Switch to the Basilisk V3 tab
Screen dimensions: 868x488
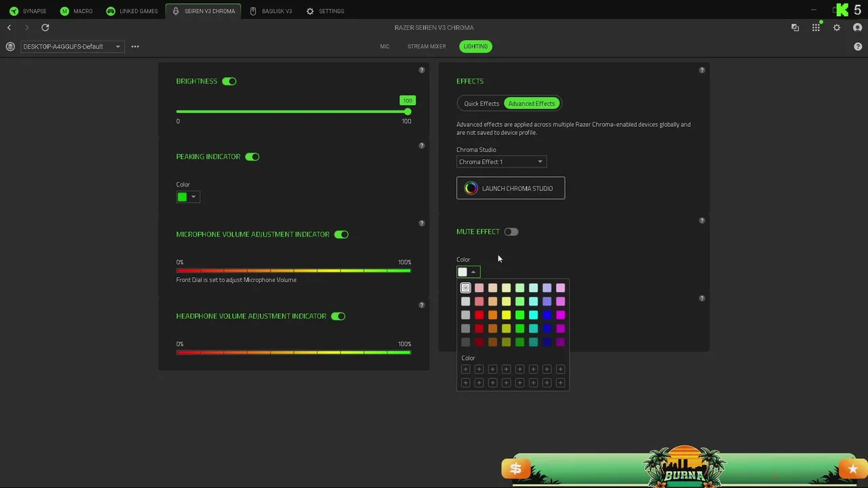click(x=271, y=11)
